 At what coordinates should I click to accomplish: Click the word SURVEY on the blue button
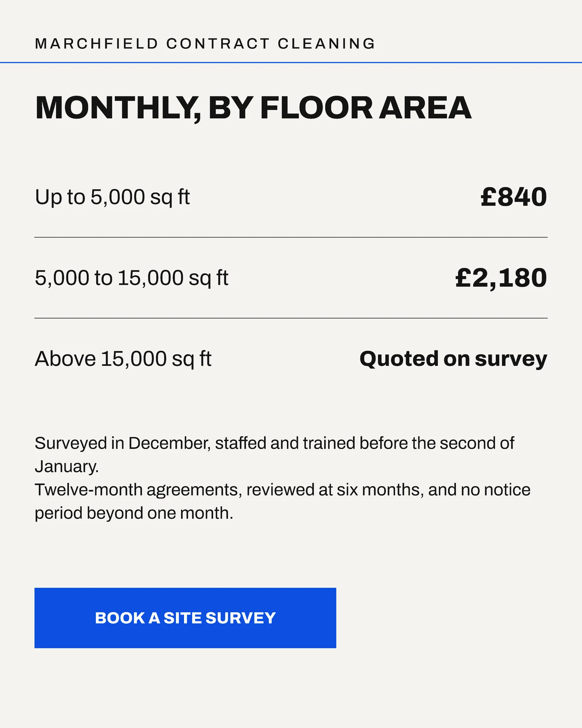[x=240, y=618]
